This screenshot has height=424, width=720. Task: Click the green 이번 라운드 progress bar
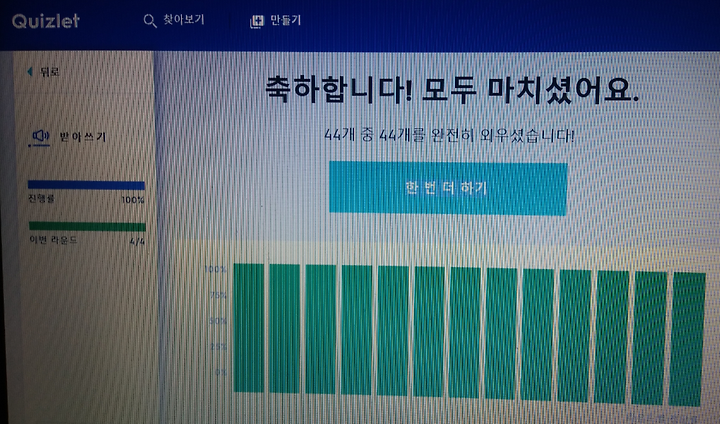coord(87,226)
